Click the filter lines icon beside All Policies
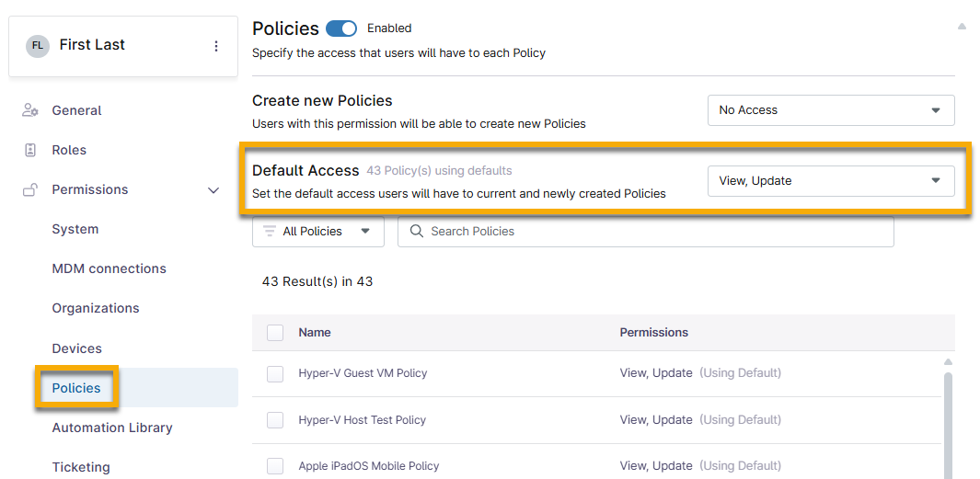 coord(270,232)
